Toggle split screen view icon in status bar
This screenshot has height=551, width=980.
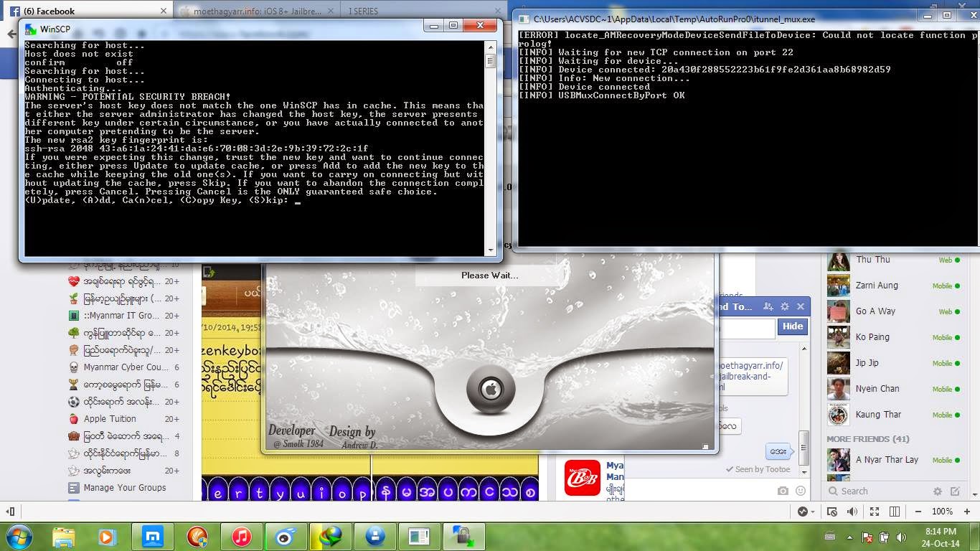(895, 512)
